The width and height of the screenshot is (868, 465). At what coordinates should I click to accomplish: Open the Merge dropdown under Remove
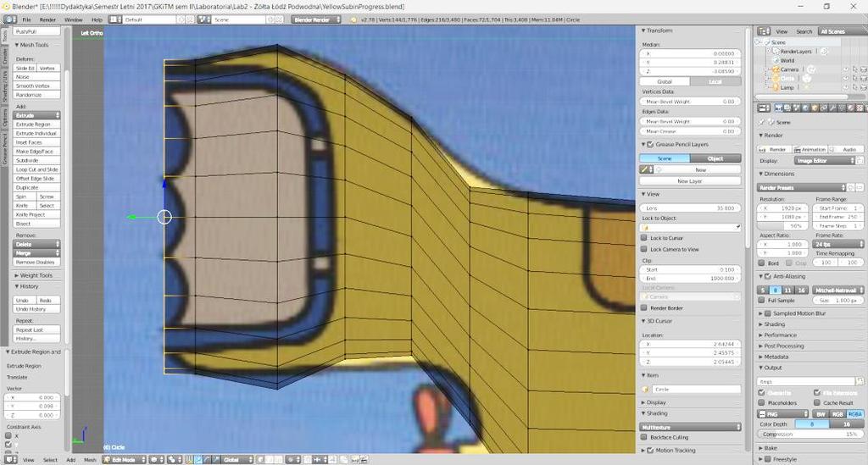pyautogui.click(x=36, y=252)
